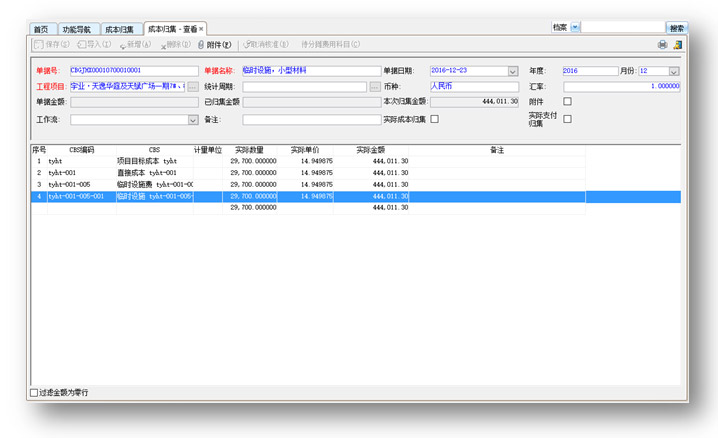Viewport: 718px width, 438px height.
Task: Open 附件(F) attachments from the toolbar
Action: click(215, 44)
